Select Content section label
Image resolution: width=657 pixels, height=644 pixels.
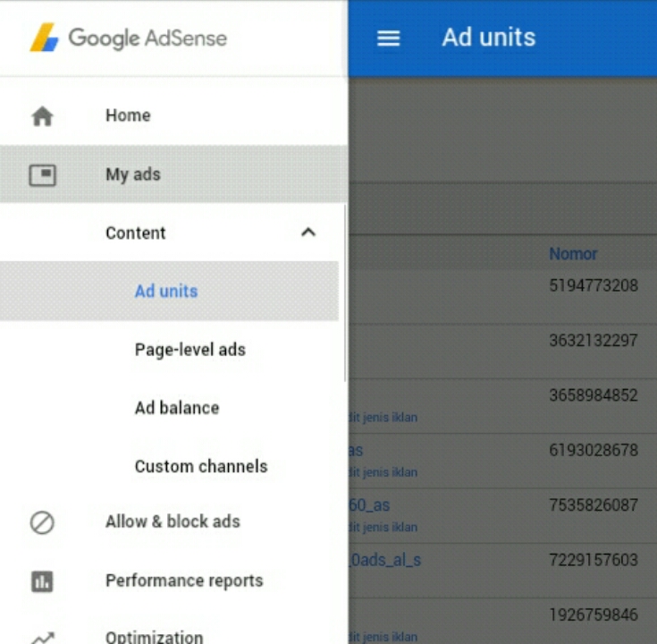(135, 233)
